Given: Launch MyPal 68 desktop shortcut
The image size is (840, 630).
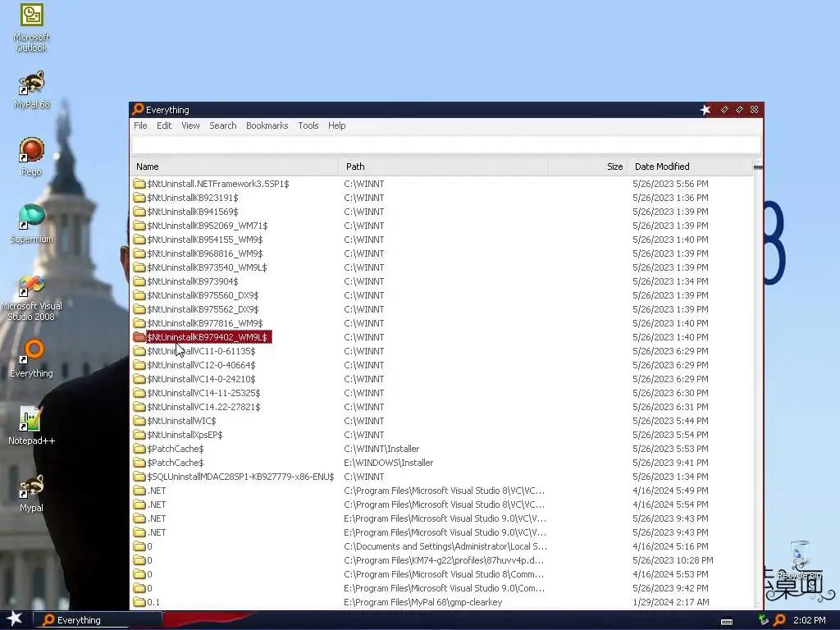Looking at the screenshot, I should click(32, 89).
